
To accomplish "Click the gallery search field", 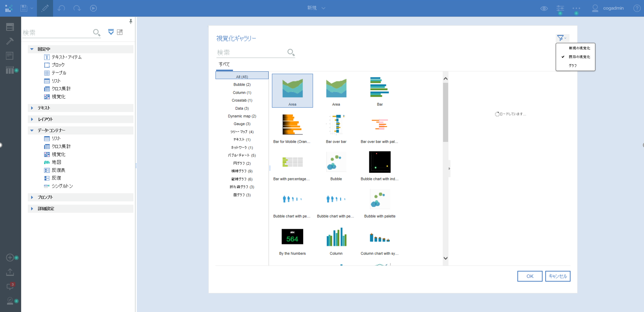I will (251, 53).
